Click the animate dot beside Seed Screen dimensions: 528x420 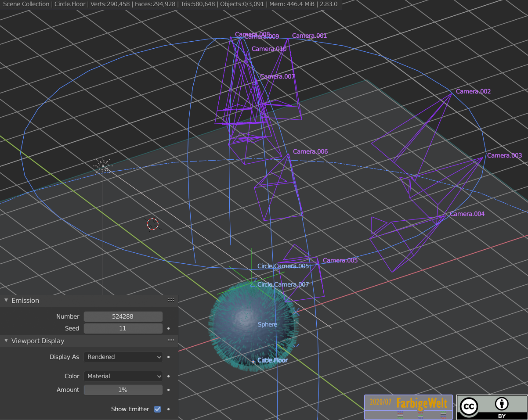pos(169,328)
